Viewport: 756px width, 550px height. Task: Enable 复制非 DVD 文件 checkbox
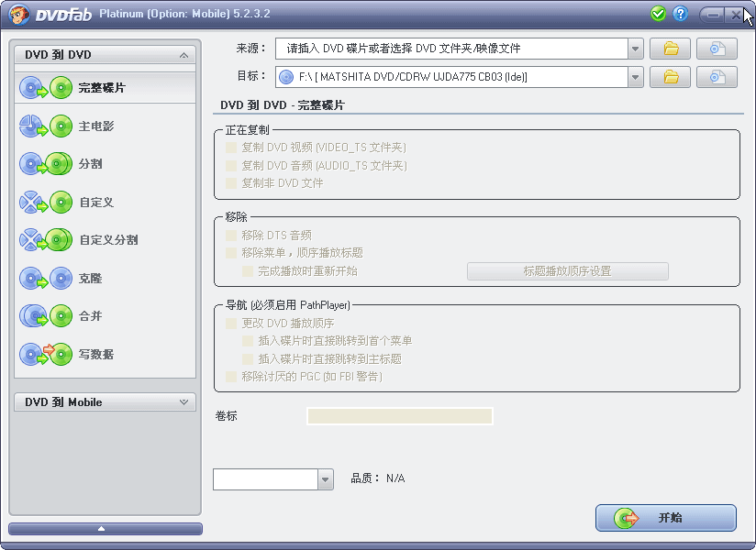pyautogui.click(x=231, y=183)
